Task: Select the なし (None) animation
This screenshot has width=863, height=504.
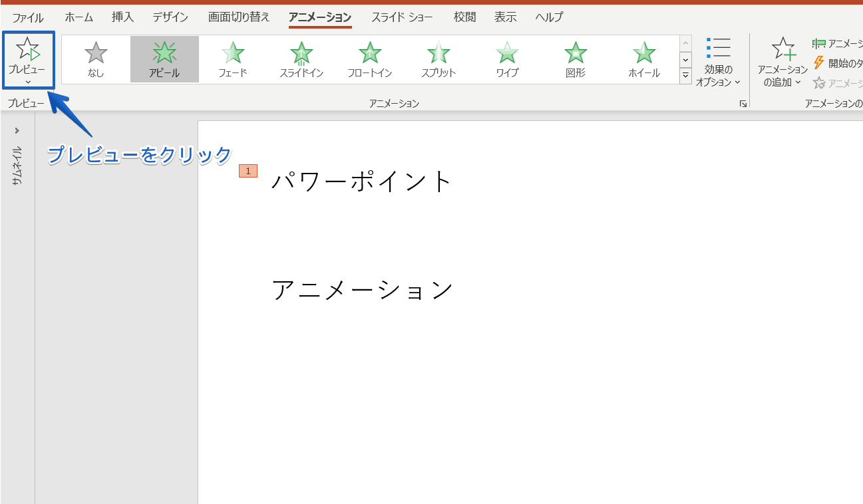Action: pyautogui.click(x=96, y=59)
